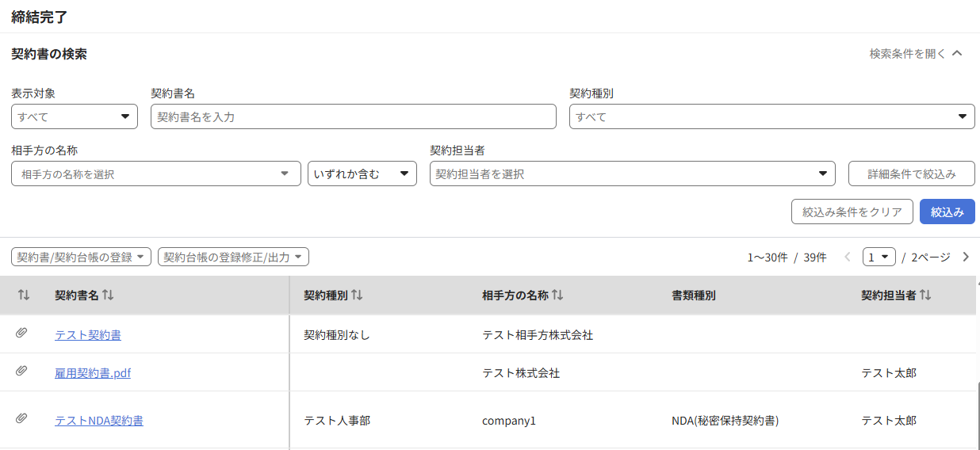
Task: Collapse search conditions via 検索条件を開く
Action: tap(916, 54)
